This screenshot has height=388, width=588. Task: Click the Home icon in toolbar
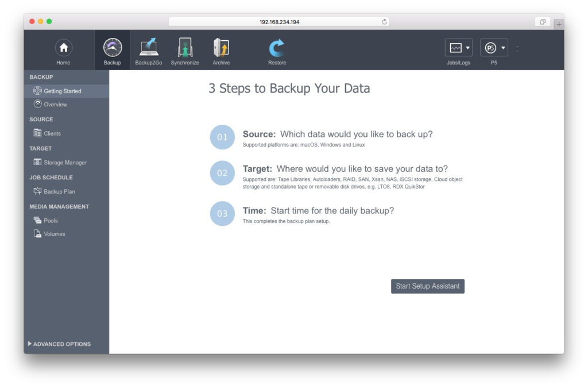pyautogui.click(x=63, y=48)
